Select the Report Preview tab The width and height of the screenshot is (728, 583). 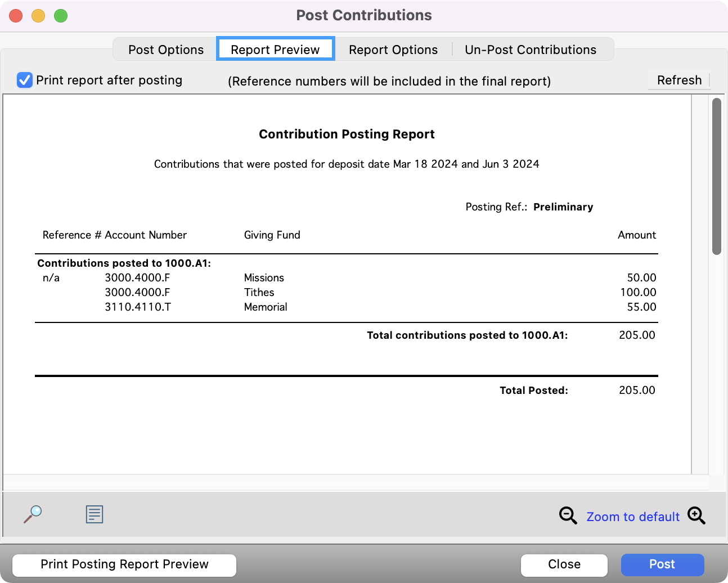click(275, 49)
